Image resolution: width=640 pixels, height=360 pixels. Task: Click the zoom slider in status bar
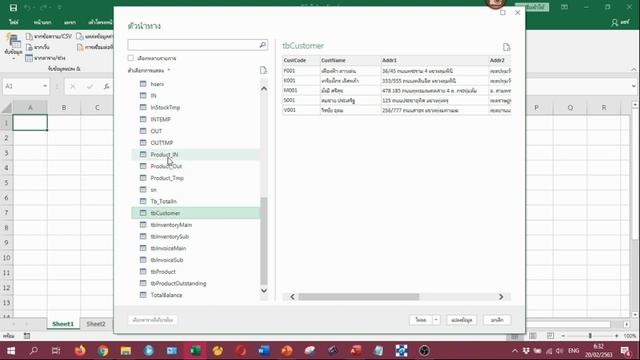tap(590, 336)
